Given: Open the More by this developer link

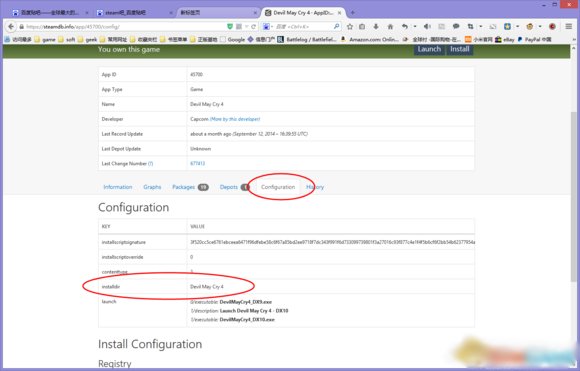Looking at the screenshot, I should pyautogui.click(x=235, y=119).
